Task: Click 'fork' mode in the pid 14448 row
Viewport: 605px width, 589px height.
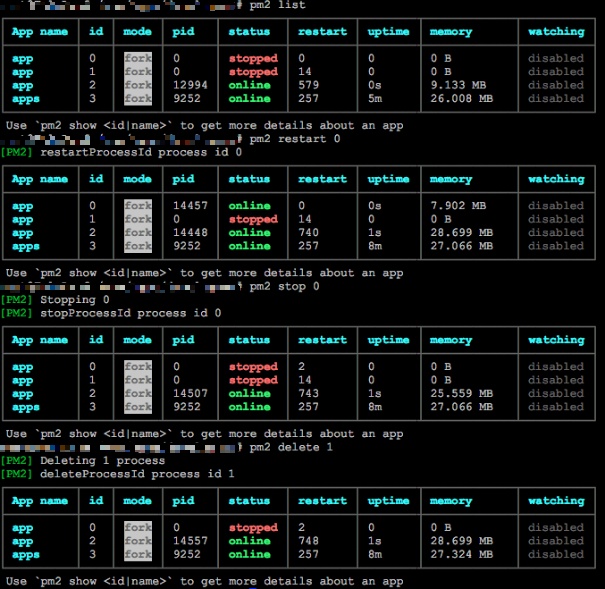Action: pyautogui.click(x=138, y=233)
